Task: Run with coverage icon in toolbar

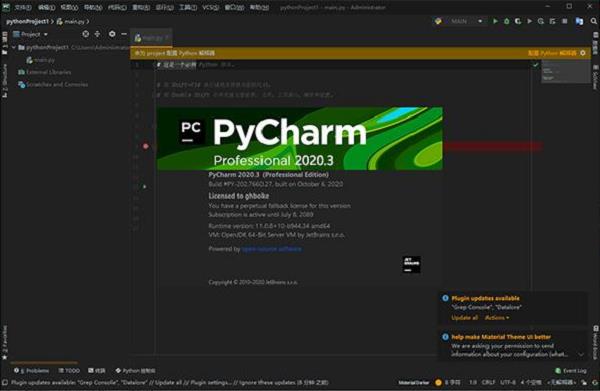Action: (518, 21)
